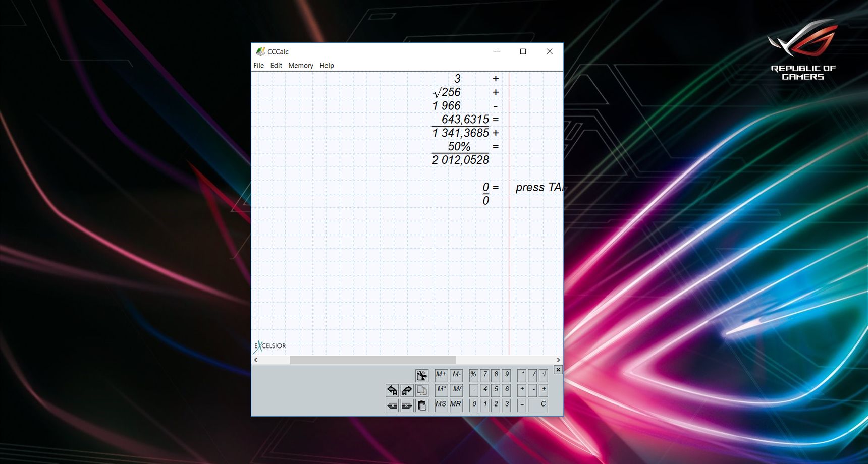Click the scrollbar left arrow

click(x=256, y=360)
